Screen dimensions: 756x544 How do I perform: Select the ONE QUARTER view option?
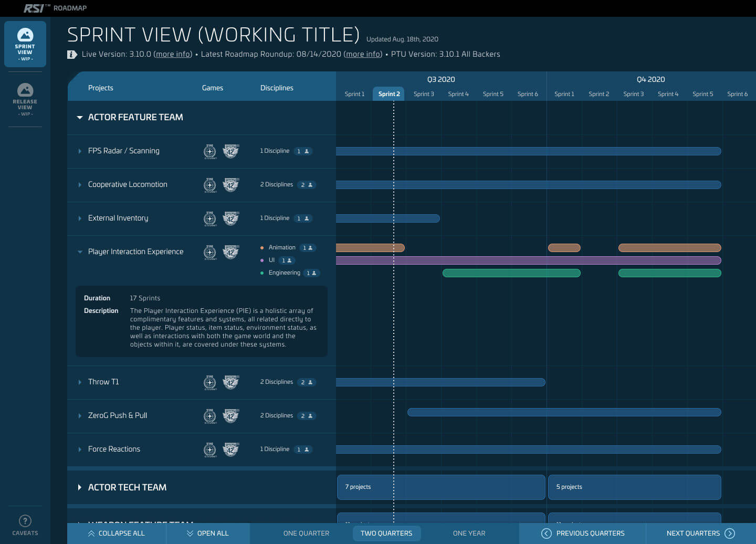tap(306, 533)
